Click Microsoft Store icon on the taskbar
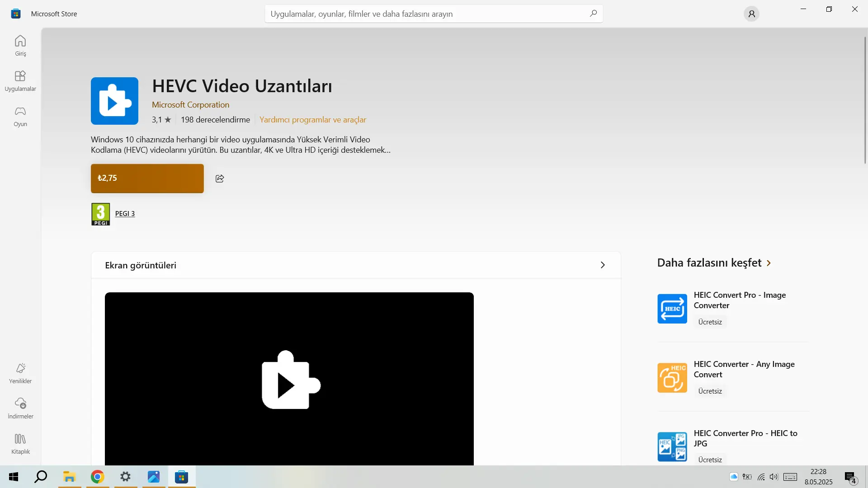Viewport: 868px width, 488px height. pos(181,477)
